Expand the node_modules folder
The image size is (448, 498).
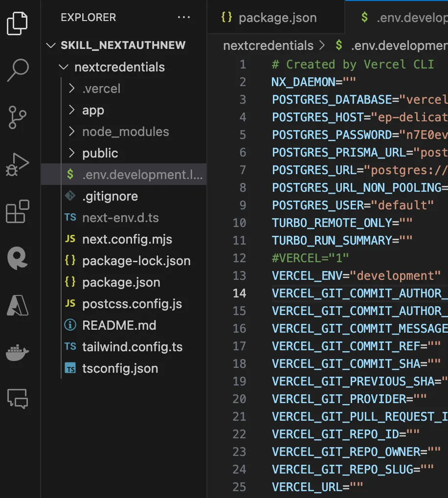(x=125, y=132)
